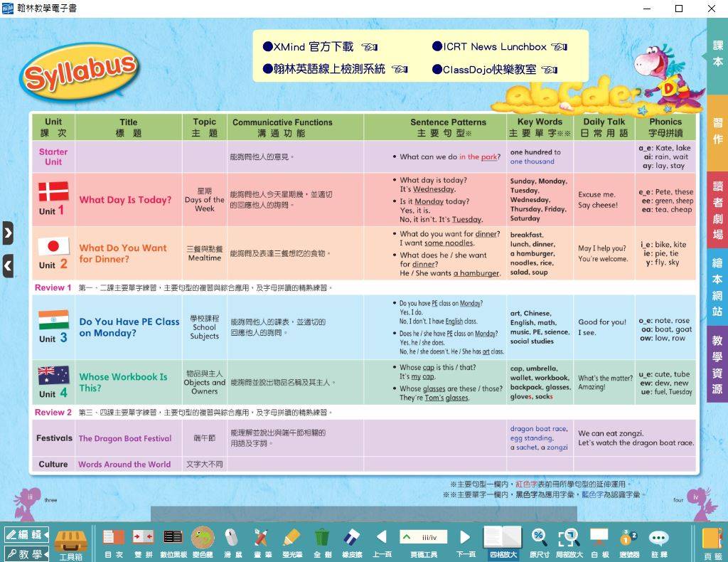Click Unit 4 title Whose Workbook Is This?
This screenshot has width=728, height=562.
click(123, 382)
